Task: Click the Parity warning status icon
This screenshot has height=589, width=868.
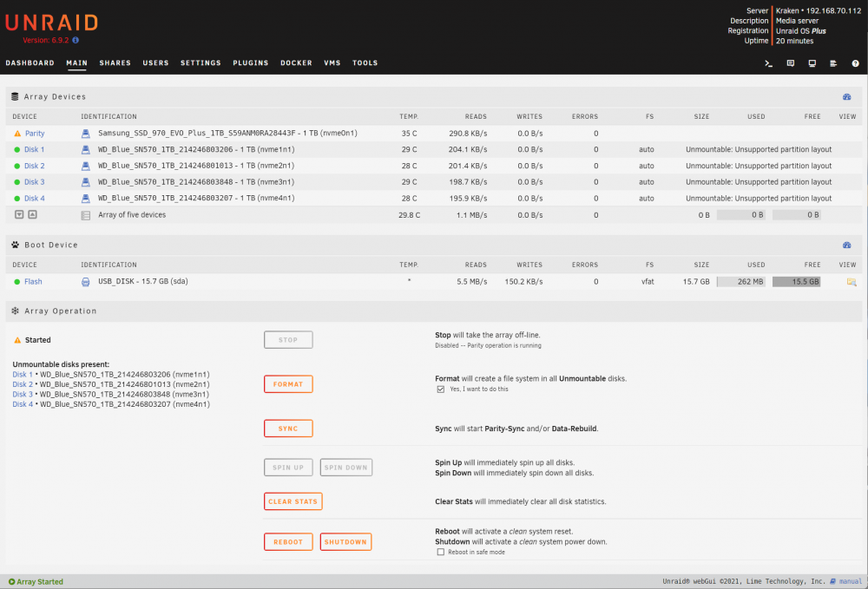Action: [17, 134]
